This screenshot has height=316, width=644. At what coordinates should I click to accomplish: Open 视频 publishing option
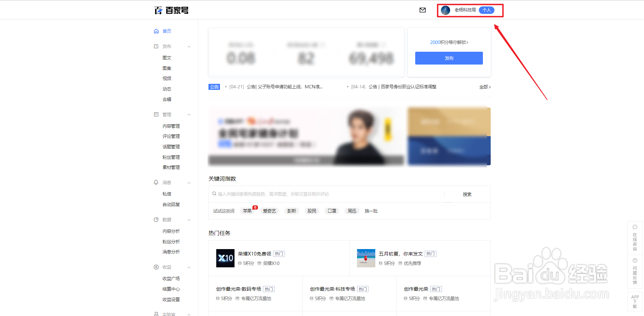click(x=167, y=78)
